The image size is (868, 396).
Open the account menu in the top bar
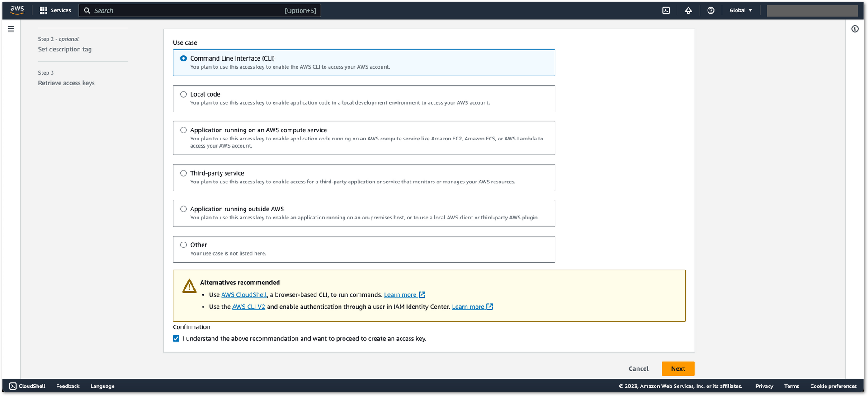[812, 11]
